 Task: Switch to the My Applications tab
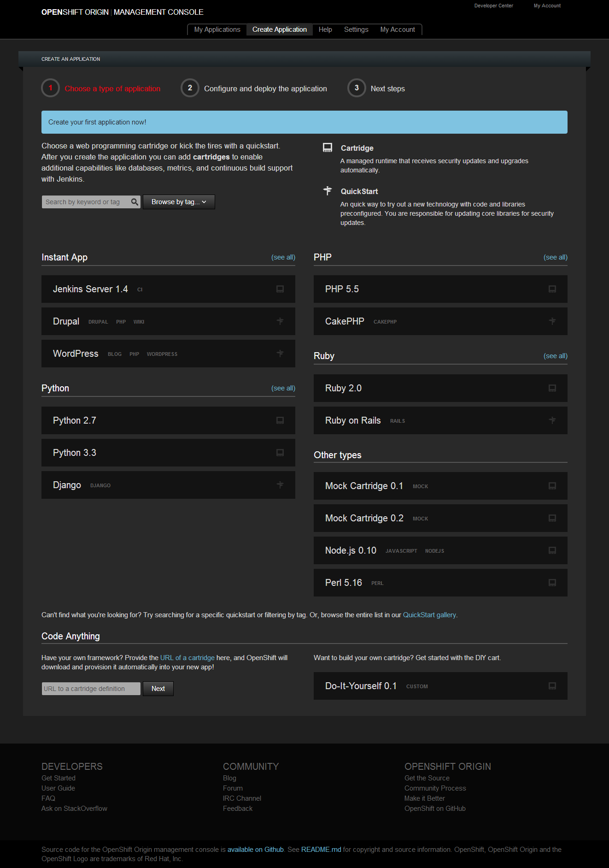217,30
